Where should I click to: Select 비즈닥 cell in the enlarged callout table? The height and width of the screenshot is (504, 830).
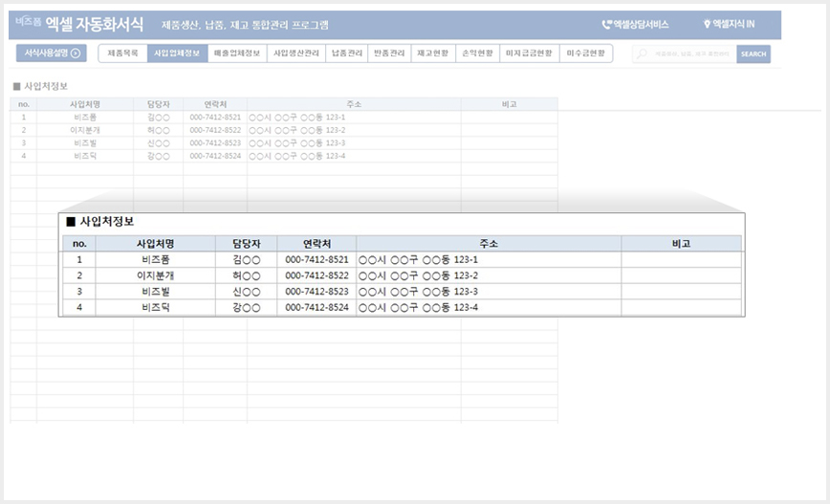pos(156,307)
